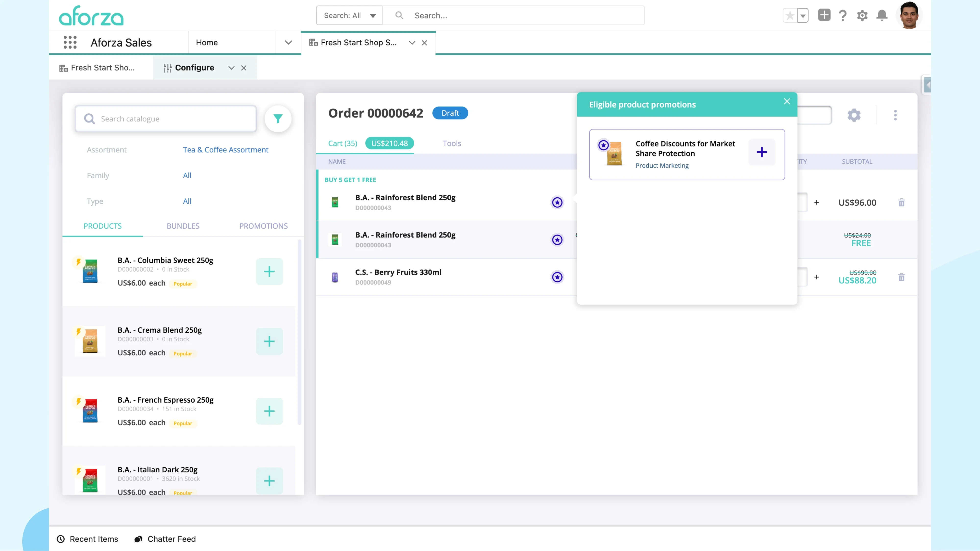Add B.A. - Columbia Sweet 250g to cart
The height and width of the screenshot is (551, 980).
point(269,272)
